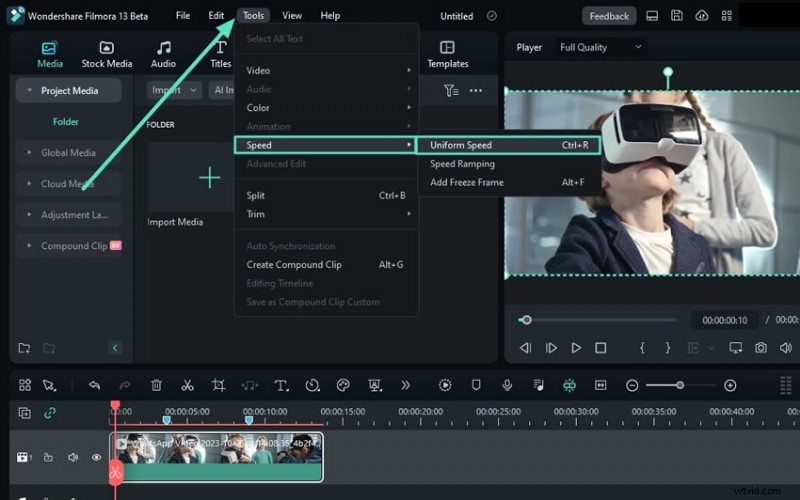
Task: Open the View menu in menu bar
Action: click(x=292, y=16)
